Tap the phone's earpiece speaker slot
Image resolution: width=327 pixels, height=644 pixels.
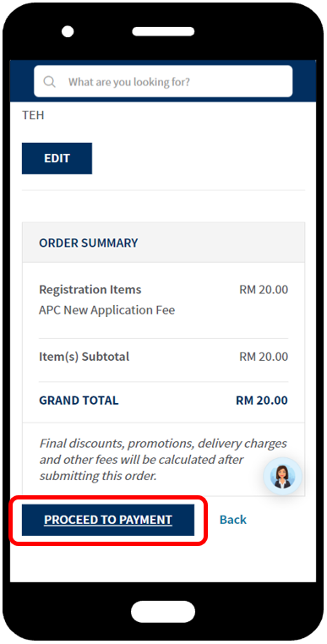[x=163, y=31]
